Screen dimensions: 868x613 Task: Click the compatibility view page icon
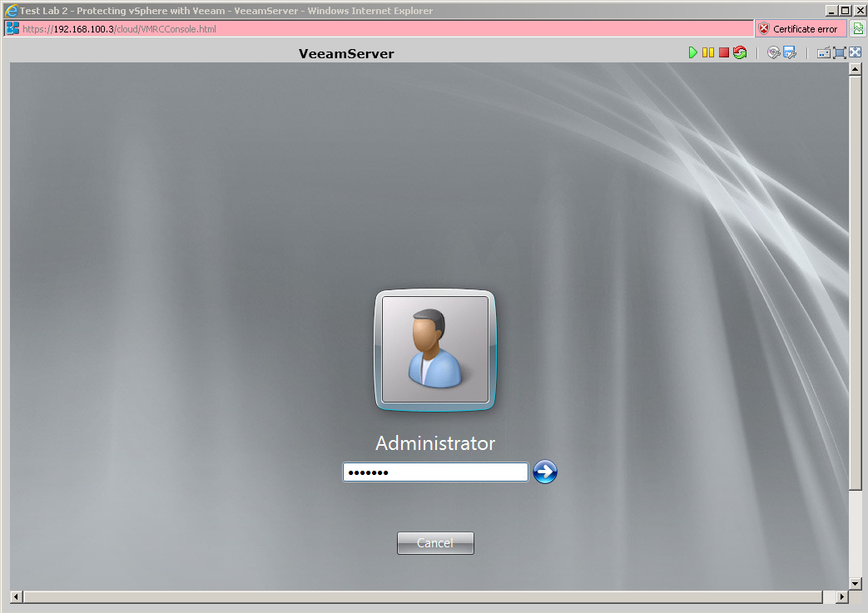(x=858, y=29)
